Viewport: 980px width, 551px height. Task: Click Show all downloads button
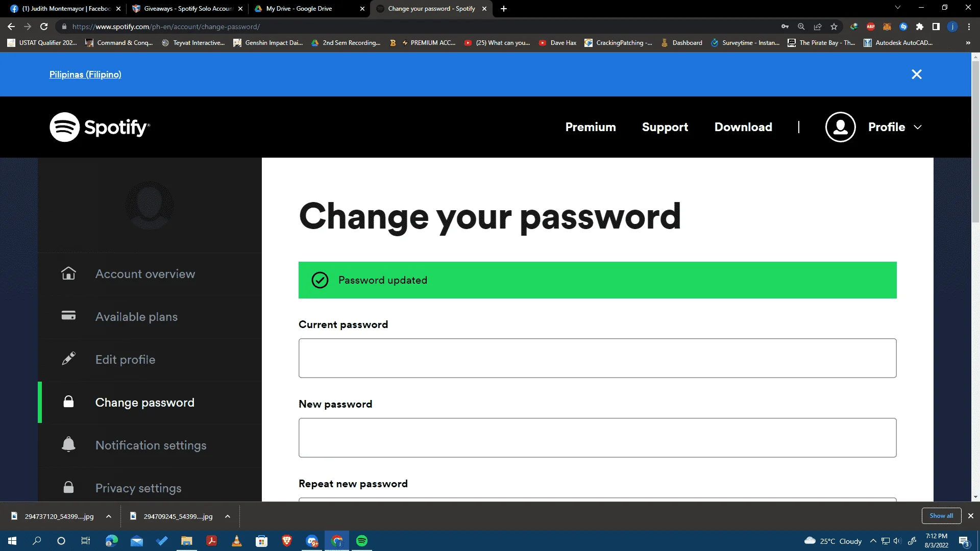(941, 516)
